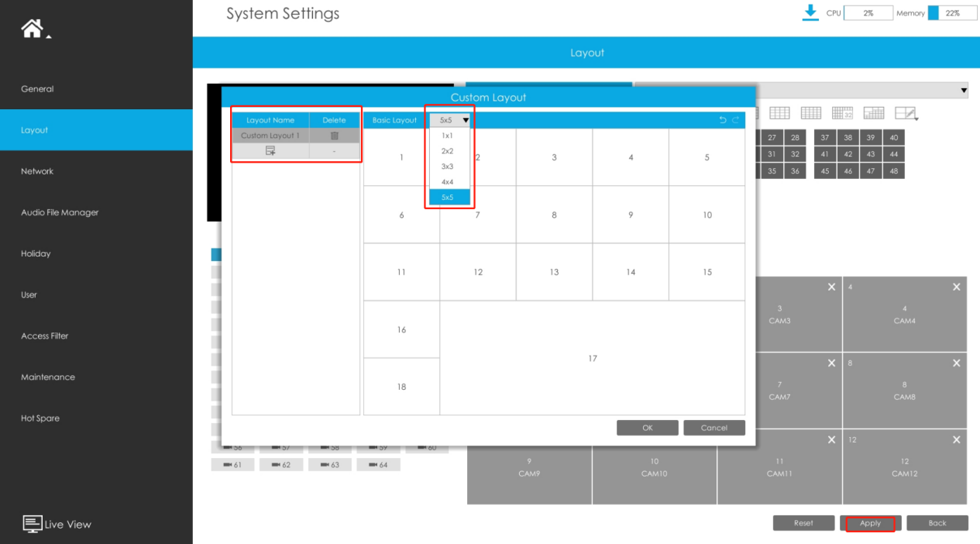Viewport: 980px width, 544px height.
Task: Select screen number 48 in the grid
Action: point(894,171)
